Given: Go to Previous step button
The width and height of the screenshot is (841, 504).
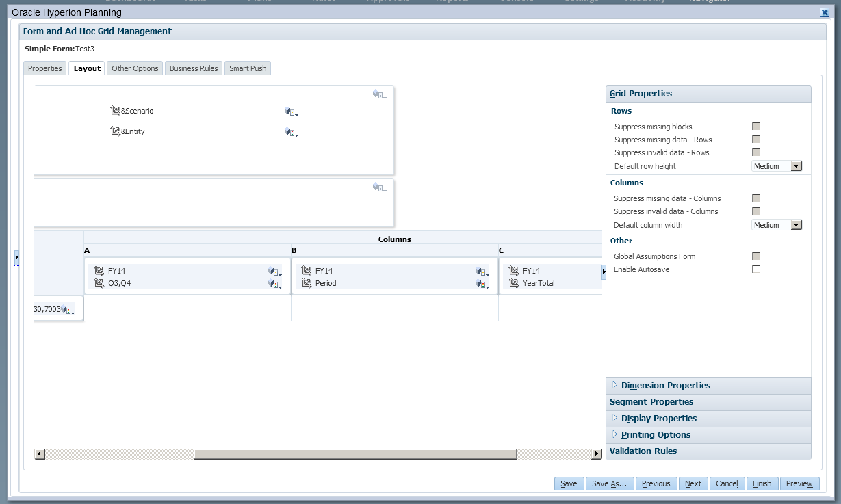Looking at the screenshot, I should pos(656,483).
